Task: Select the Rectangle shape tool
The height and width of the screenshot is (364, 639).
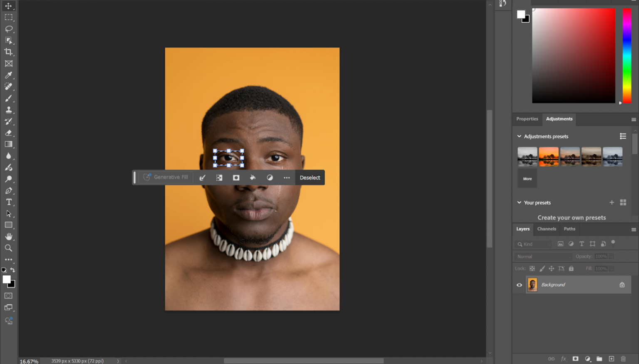Action: pyautogui.click(x=8, y=225)
